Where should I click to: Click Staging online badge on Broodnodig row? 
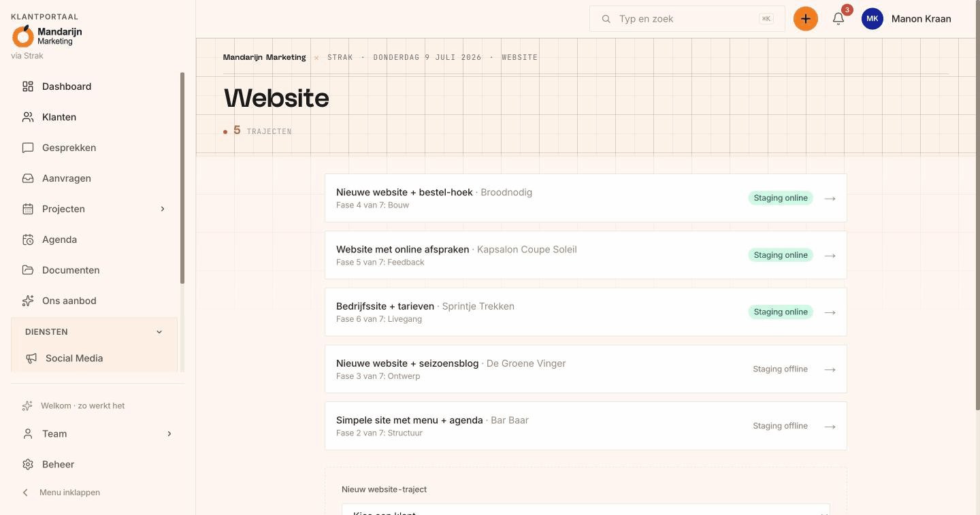click(x=781, y=198)
